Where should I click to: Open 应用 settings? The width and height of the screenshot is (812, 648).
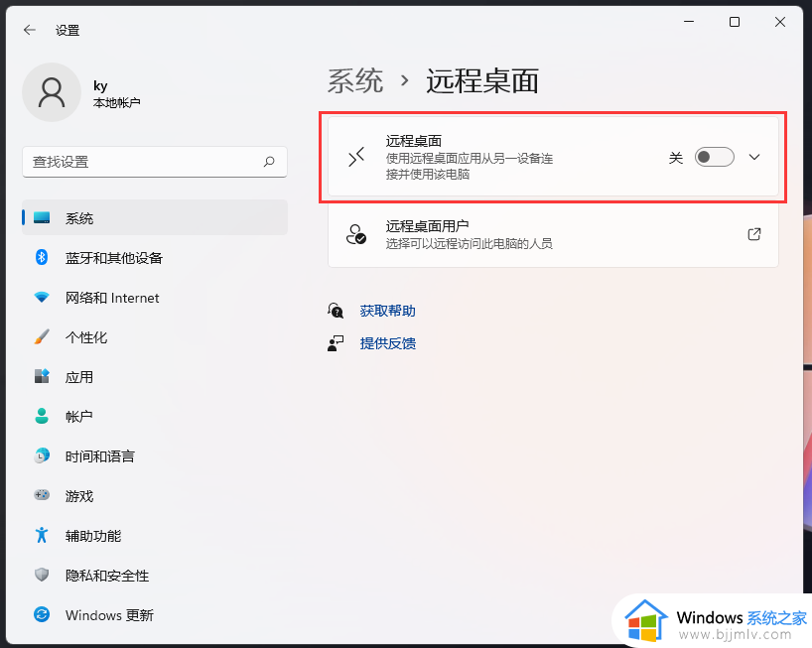154,376
